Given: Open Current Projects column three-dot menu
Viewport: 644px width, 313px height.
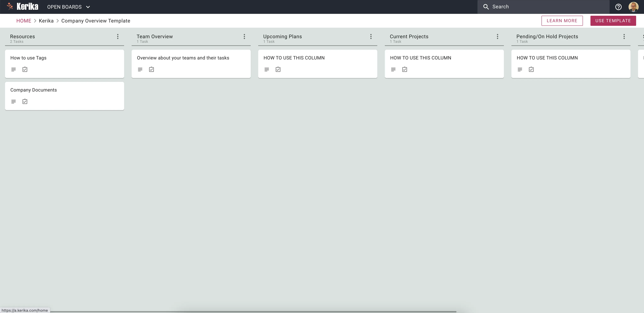Looking at the screenshot, I should (x=497, y=37).
